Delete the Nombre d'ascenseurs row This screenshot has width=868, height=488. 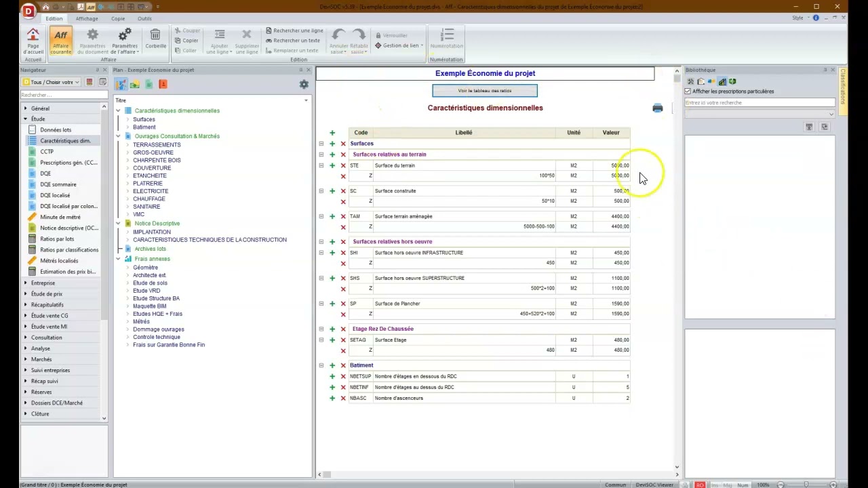click(343, 399)
